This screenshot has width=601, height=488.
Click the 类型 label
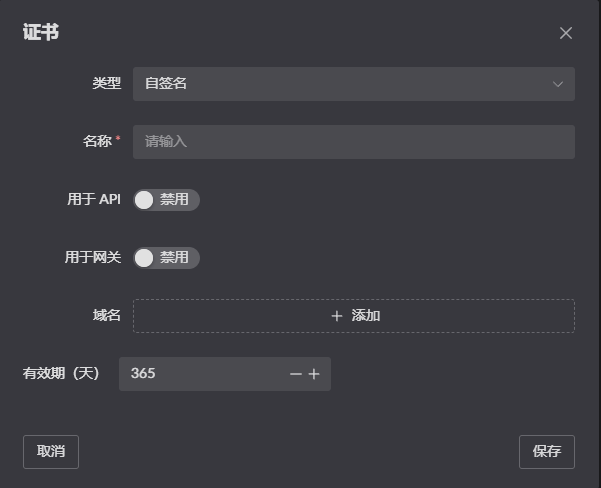[x=106, y=84]
